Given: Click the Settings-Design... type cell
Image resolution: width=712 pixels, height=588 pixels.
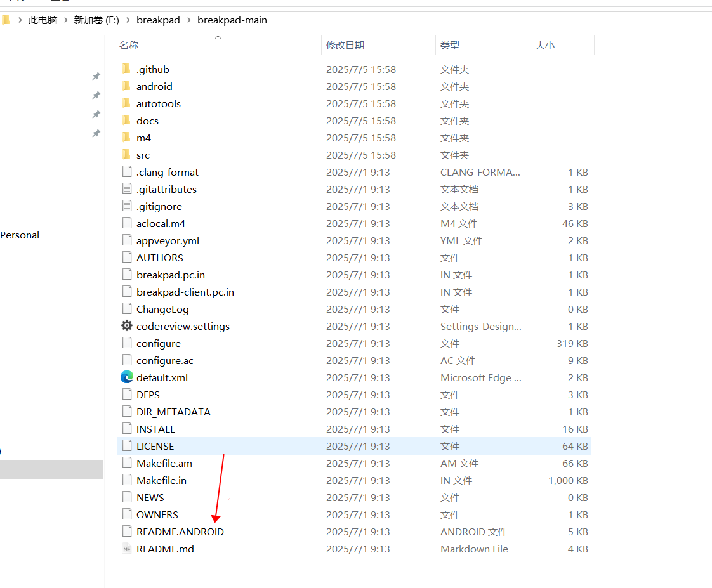Looking at the screenshot, I should click(481, 326).
